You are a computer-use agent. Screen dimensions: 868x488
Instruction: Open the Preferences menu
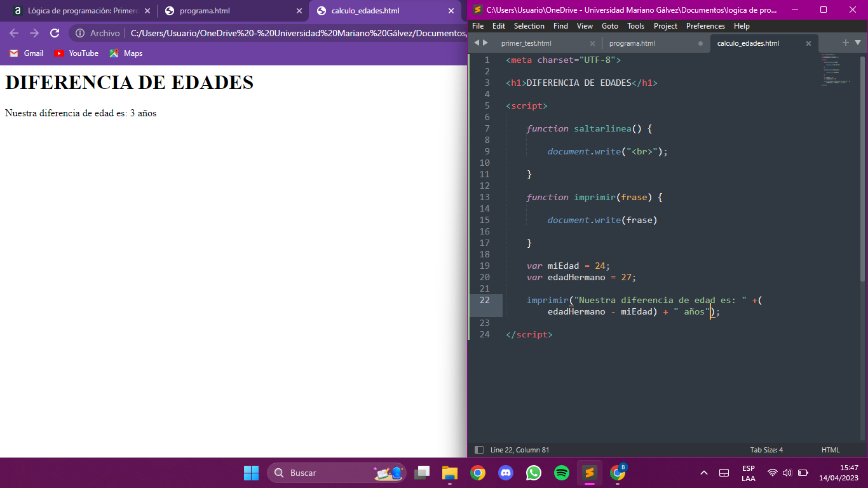click(705, 26)
